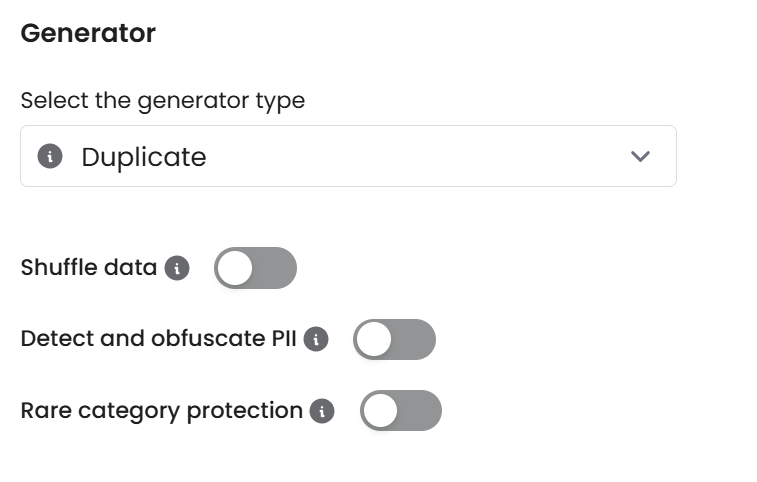The height and width of the screenshot is (482, 757).
Task: Click the Rare category protection label
Action: click(x=161, y=411)
